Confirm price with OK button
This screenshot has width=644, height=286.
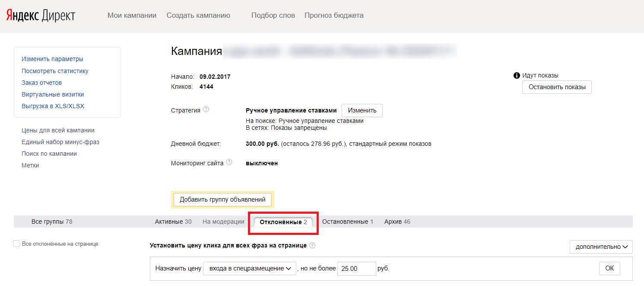[x=609, y=268]
